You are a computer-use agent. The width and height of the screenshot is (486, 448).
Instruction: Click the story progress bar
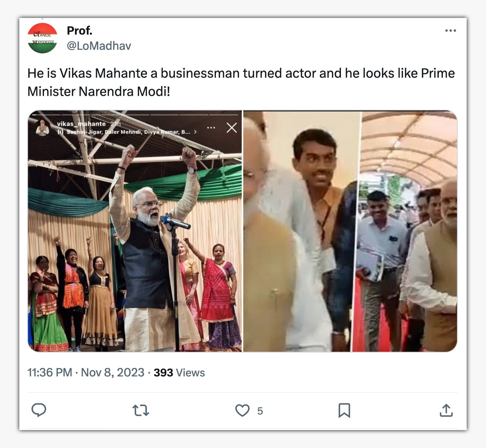(135, 115)
